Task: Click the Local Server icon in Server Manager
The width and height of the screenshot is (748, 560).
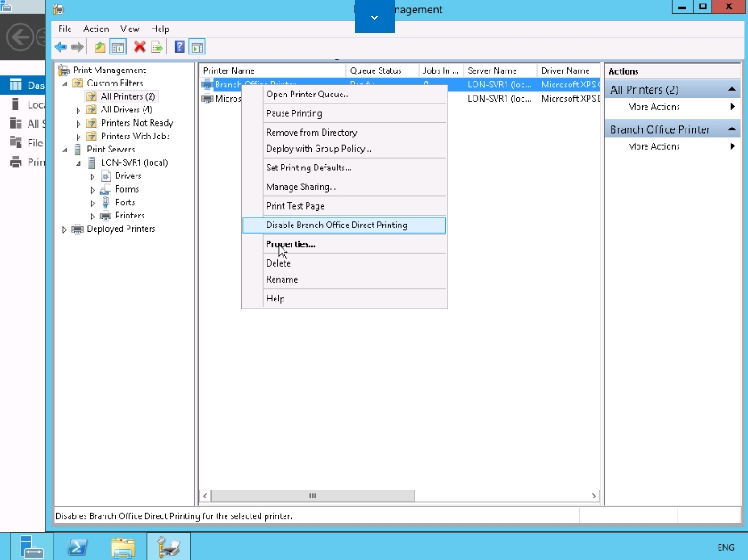Action: tap(16, 104)
